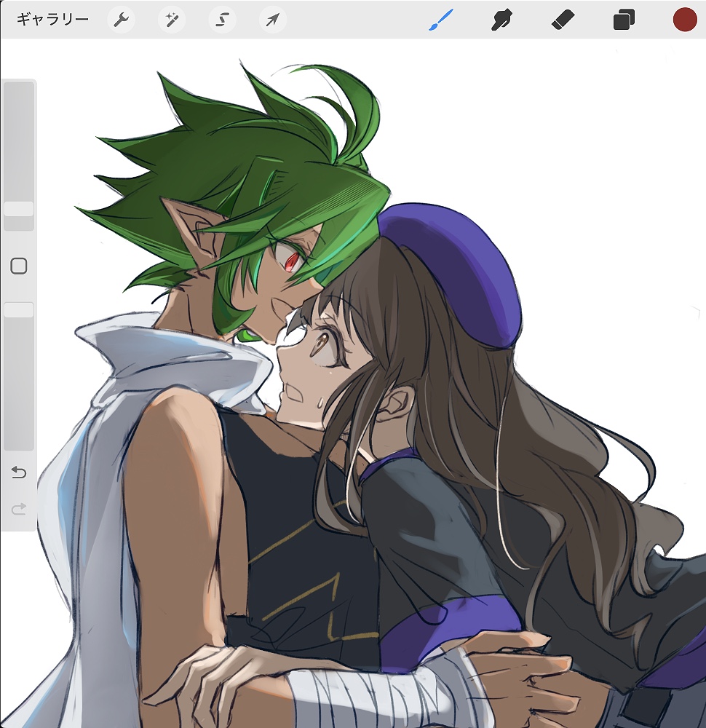Open the Actions wrench menu
The height and width of the screenshot is (728, 706).
coord(121,20)
